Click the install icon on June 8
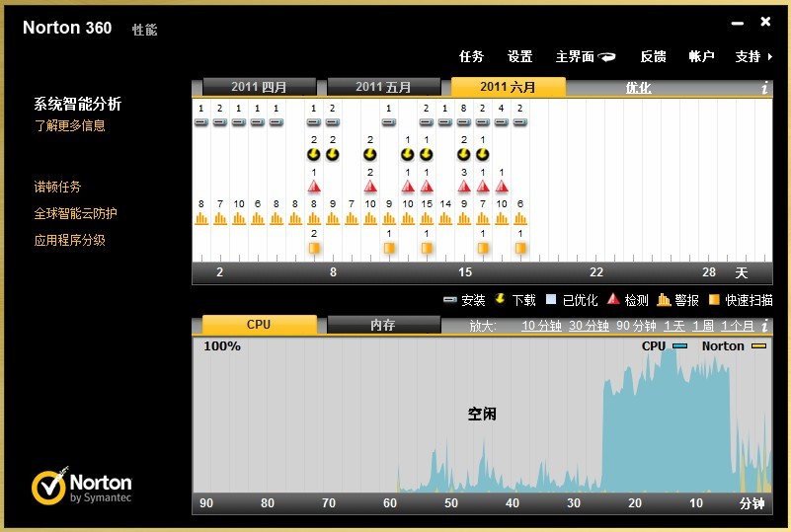 [332, 122]
